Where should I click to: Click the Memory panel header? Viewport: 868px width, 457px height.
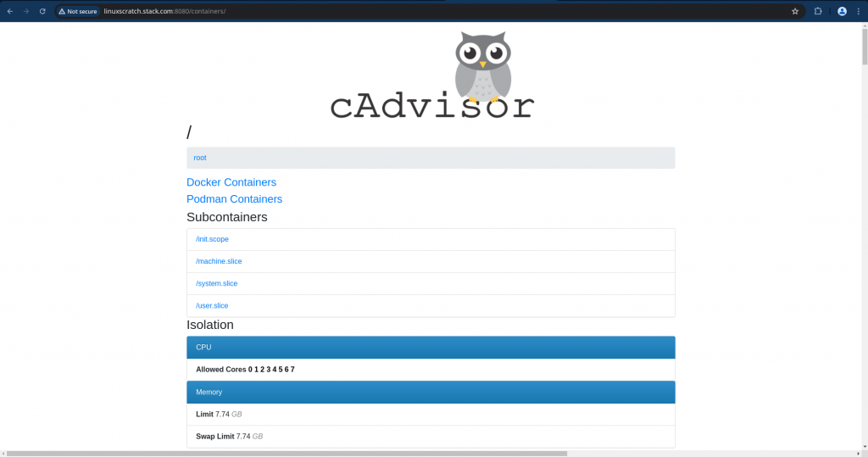tap(431, 392)
